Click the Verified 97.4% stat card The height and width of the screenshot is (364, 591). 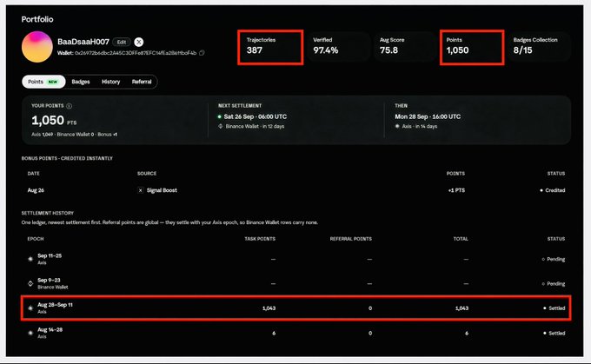click(337, 47)
